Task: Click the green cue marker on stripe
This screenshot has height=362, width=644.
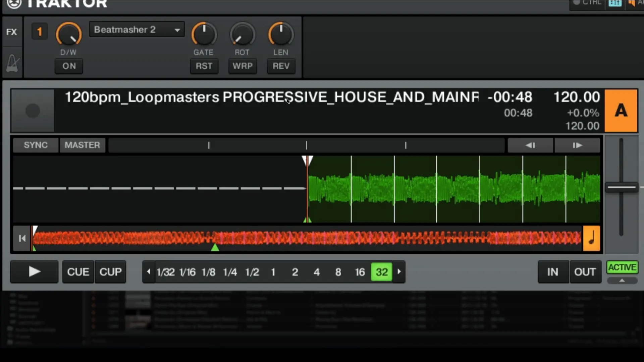Action: (215, 248)
